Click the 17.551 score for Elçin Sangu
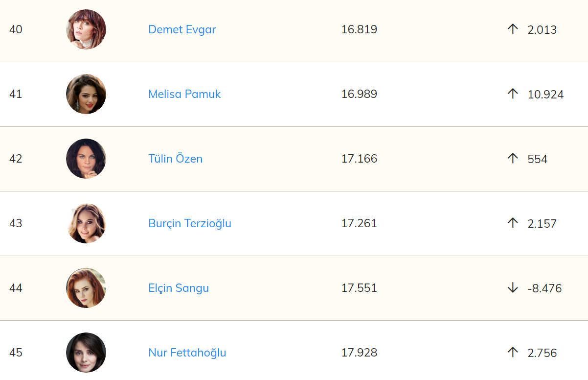Image resolution: width=588 pixels, height=380 pixels. point(359,288)
